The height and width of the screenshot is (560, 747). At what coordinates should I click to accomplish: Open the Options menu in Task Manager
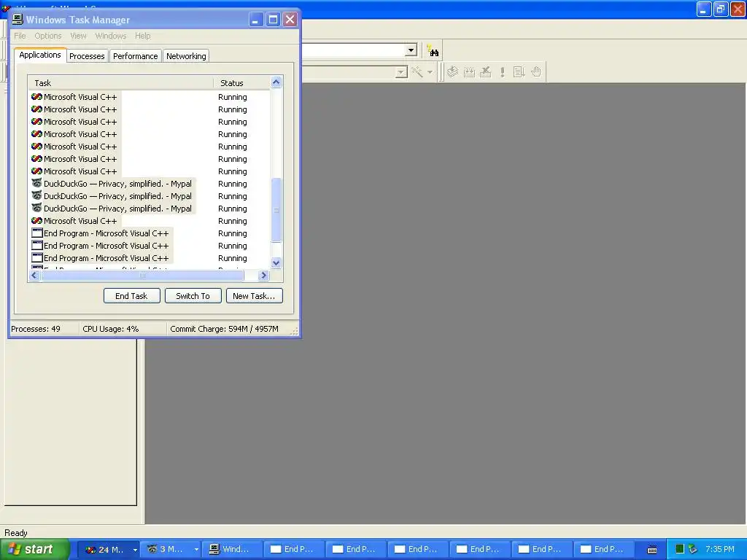click(47, 36)
